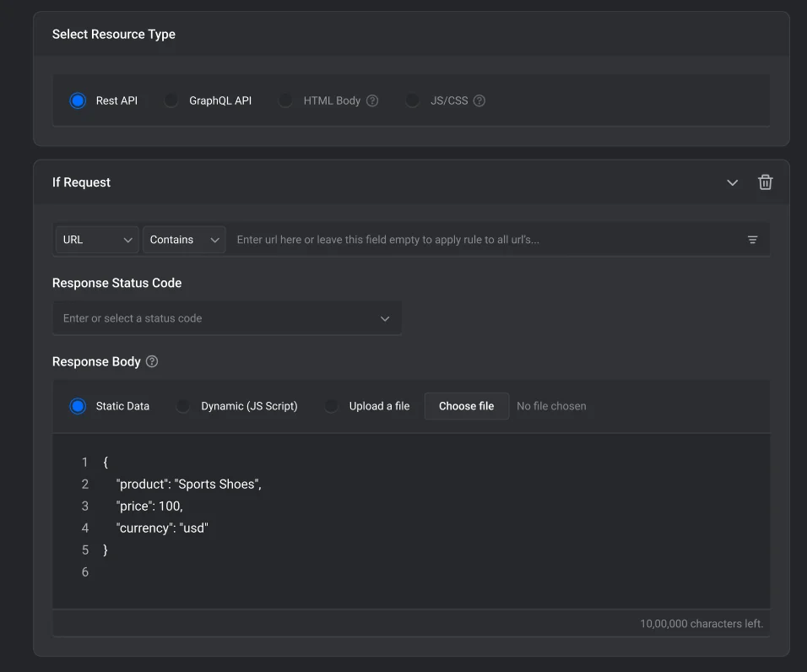Image resolution: width=807 pixels, height=672 pixels.
Task: Click line 2 product in code editor
Action: click(x=189, y=485)
